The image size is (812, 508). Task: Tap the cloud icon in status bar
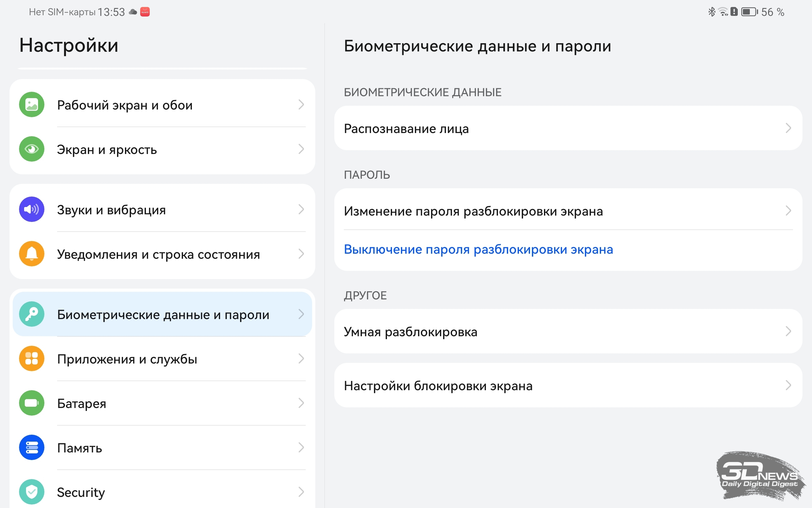pos(133,12)
